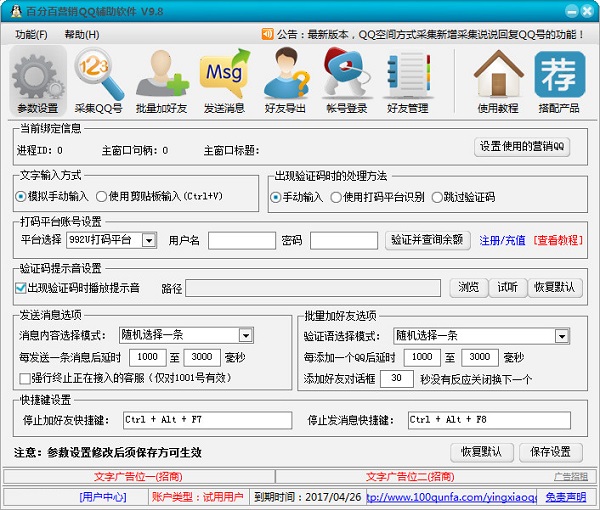The width and height of the screenshot is (600, 510).
Task: Click the penguin app icon in title bar
Action: pos(16,11)
